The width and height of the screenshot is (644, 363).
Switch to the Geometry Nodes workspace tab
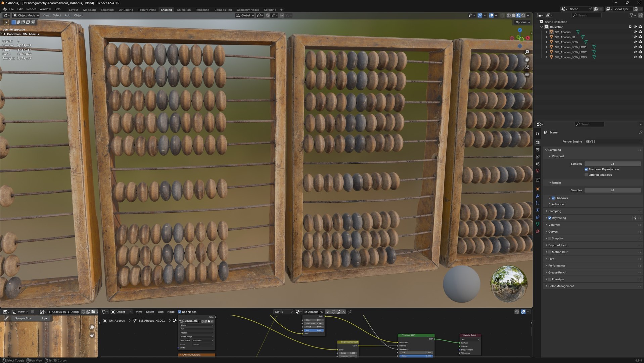248,10
